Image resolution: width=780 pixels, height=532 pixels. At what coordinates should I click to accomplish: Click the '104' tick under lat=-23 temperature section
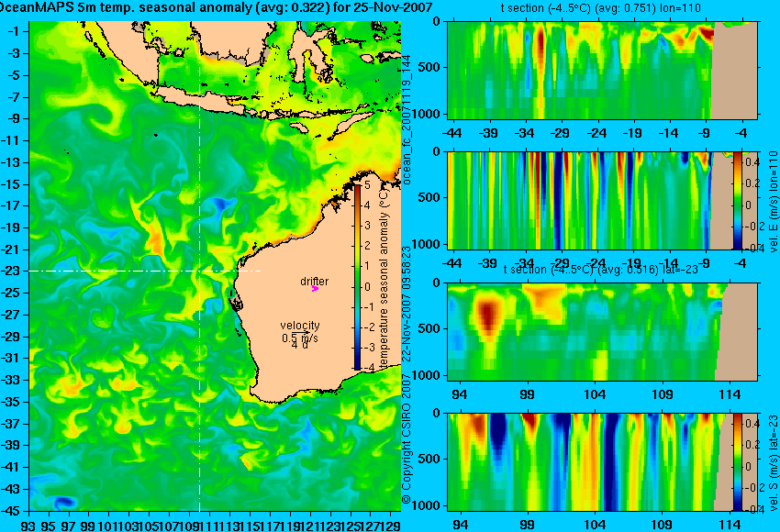click(595, 394)
